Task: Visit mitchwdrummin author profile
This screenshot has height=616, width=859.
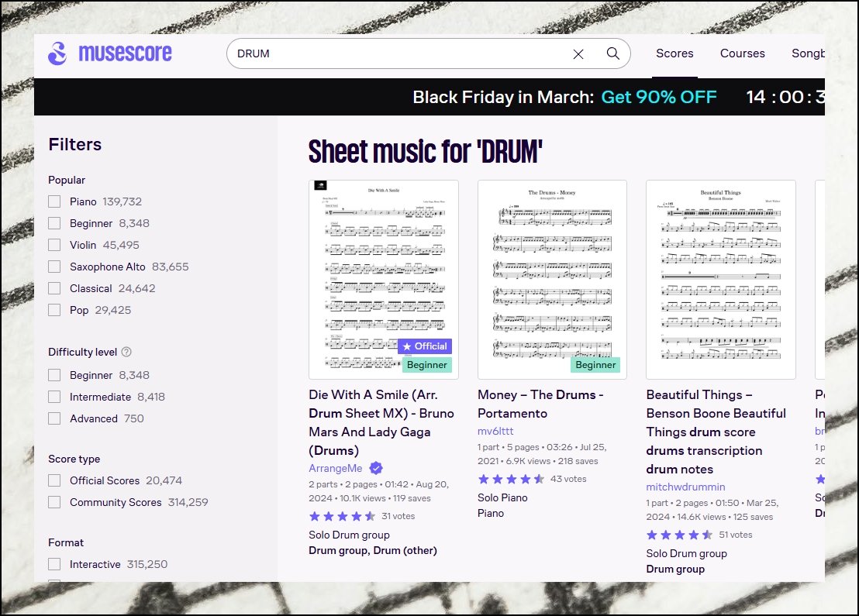Action: point(685,487)
